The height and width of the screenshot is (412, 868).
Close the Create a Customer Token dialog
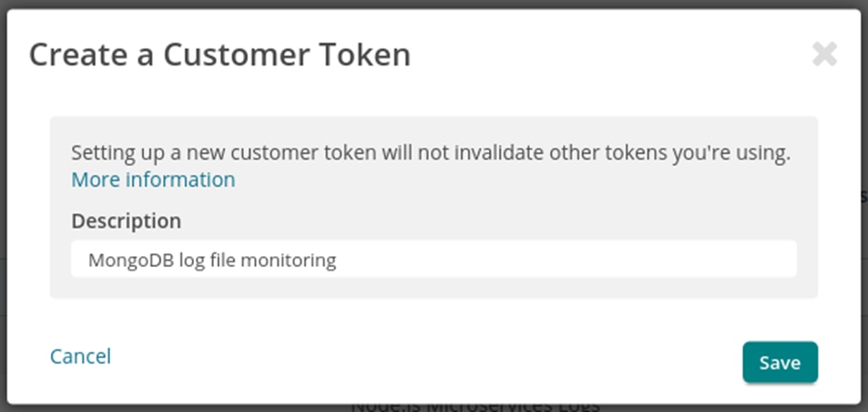pyautogui.click(x=824, y=55)
